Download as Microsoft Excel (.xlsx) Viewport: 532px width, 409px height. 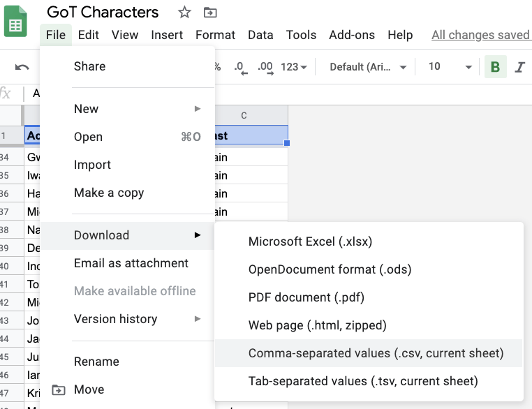pyautogui.click(x=369, y=241)
